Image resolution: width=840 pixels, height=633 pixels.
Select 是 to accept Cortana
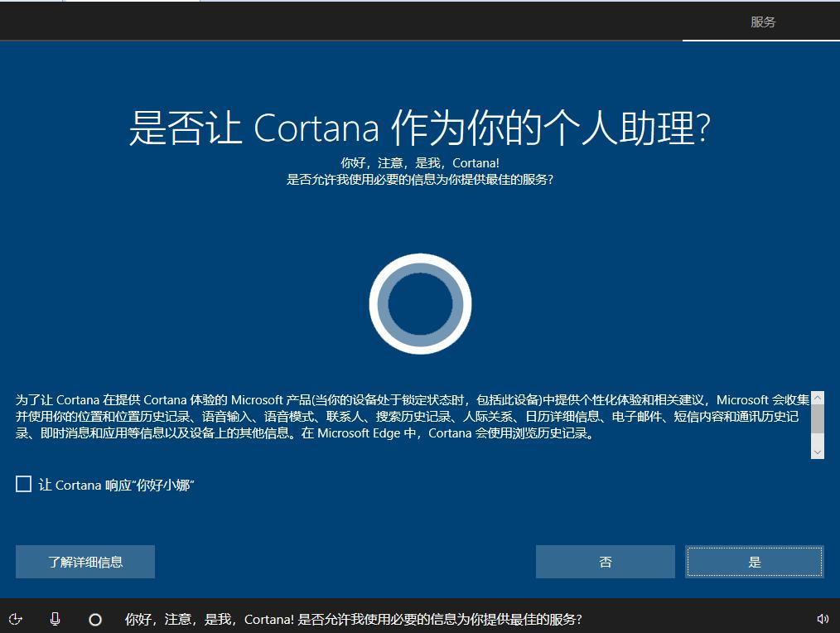pos(753,562)
